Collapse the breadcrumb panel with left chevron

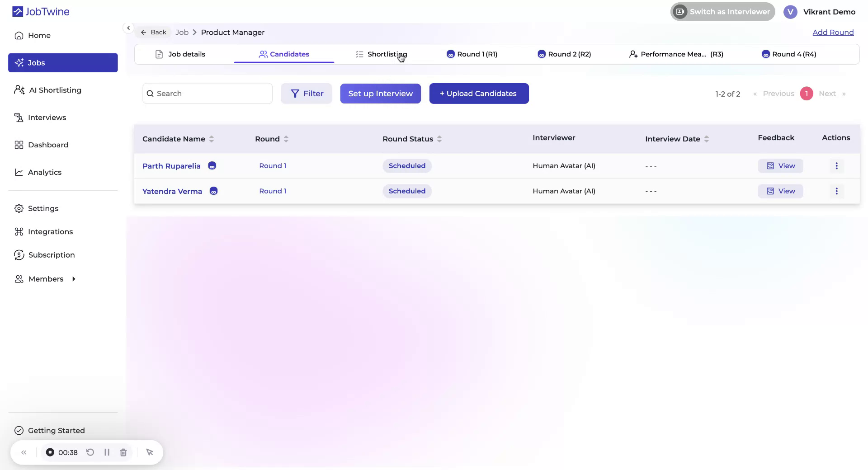[x=128, y=28]
